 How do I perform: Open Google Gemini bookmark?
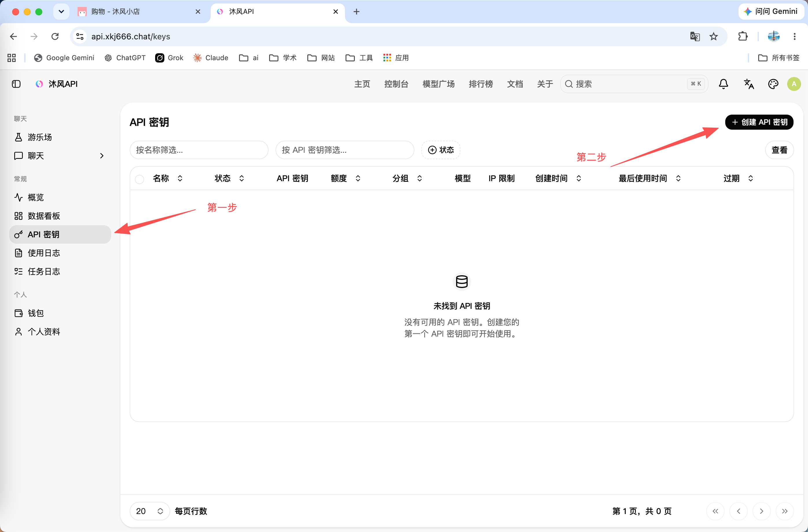coord(64,58)
